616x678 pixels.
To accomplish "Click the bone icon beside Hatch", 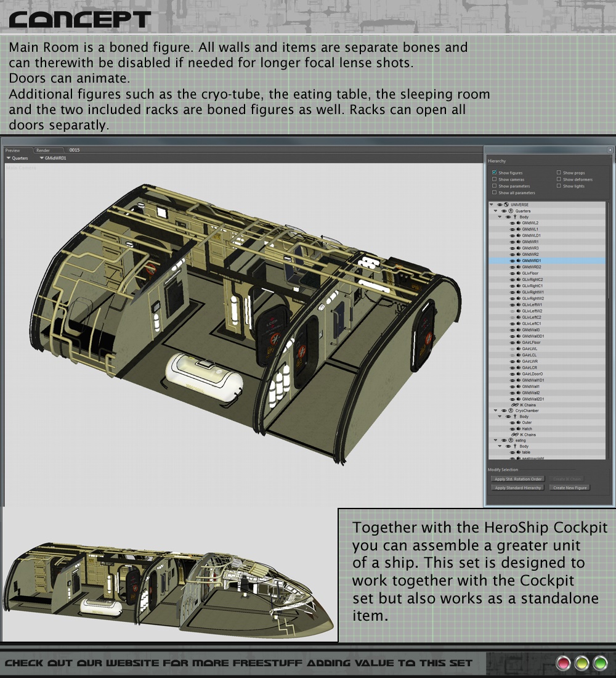I will click(x=518, y=428).
